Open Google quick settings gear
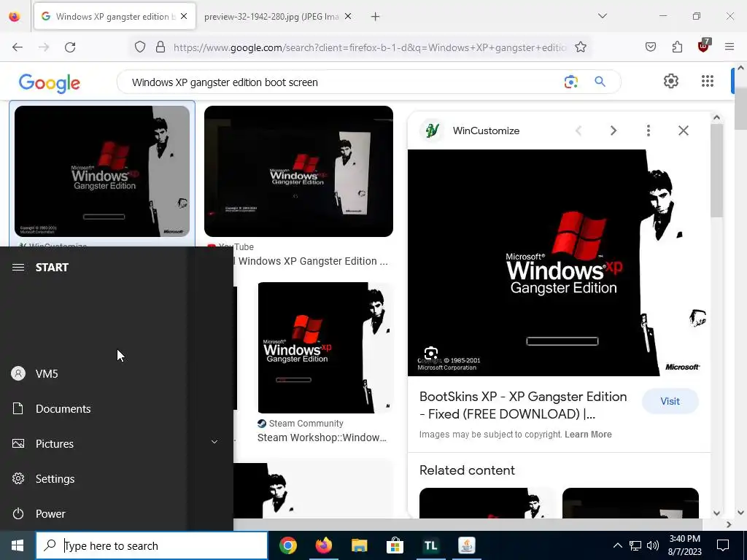 [x=671, y=82]
